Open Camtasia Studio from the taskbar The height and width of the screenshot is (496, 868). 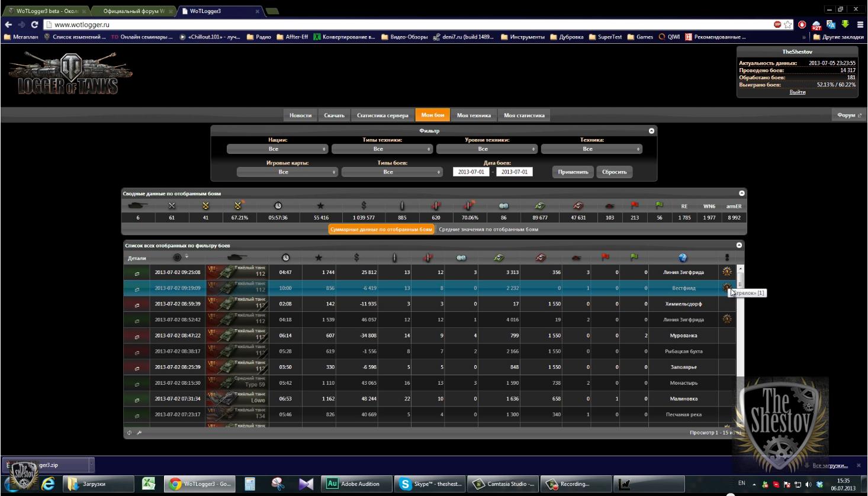503,484
